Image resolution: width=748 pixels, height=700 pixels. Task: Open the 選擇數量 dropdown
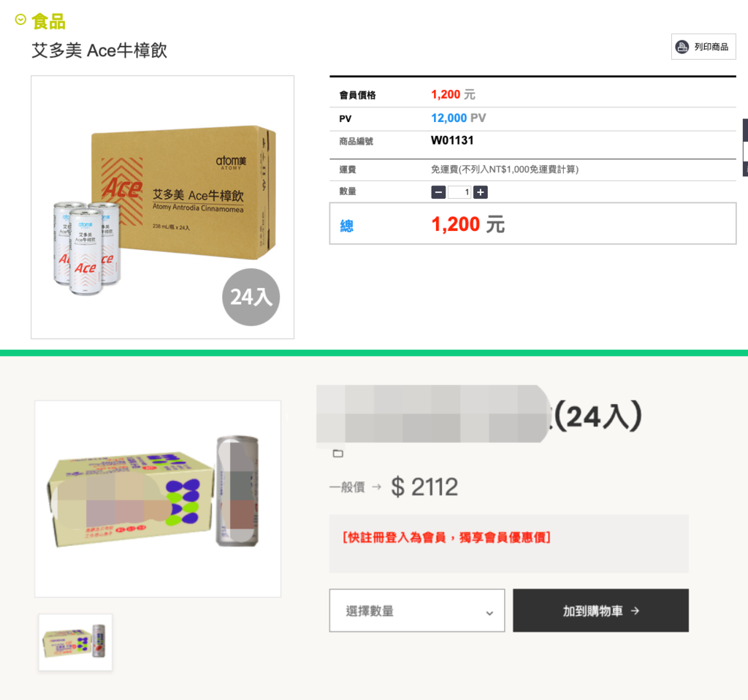click(x=417, y=610)
